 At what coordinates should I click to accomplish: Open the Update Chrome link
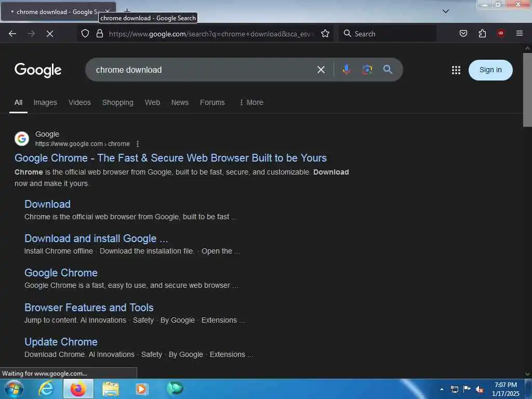(61, 342)
